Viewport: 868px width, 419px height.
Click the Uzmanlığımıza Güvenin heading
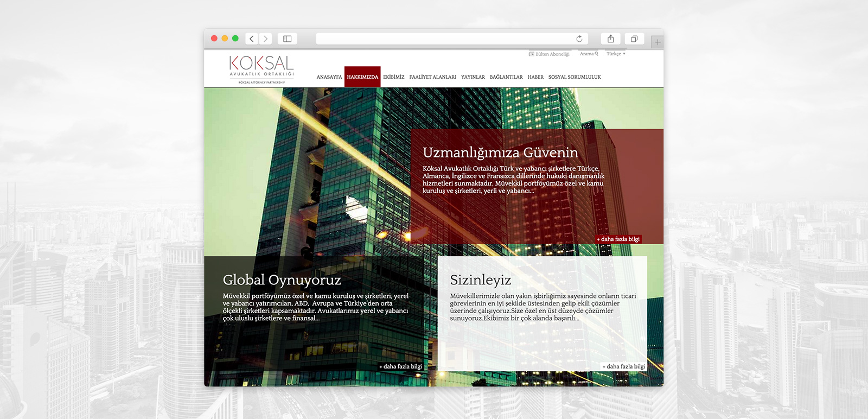[x=500, y=153]
